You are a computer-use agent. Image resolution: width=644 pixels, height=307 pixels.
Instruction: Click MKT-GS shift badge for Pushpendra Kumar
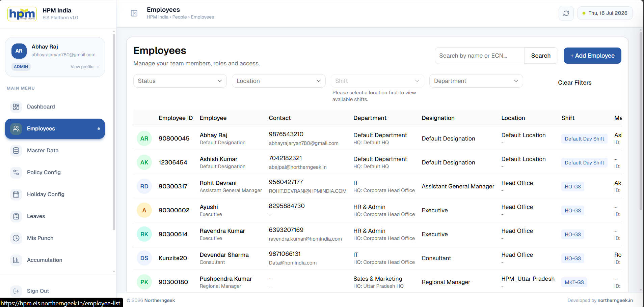point(574,282)
